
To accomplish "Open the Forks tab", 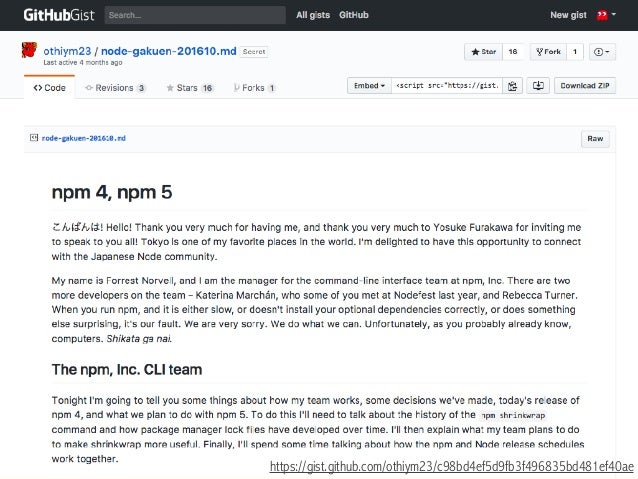I will pos(255,88).
